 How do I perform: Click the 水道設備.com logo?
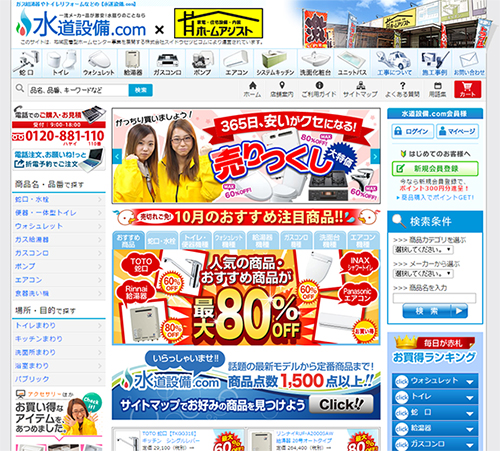[81, 24]
